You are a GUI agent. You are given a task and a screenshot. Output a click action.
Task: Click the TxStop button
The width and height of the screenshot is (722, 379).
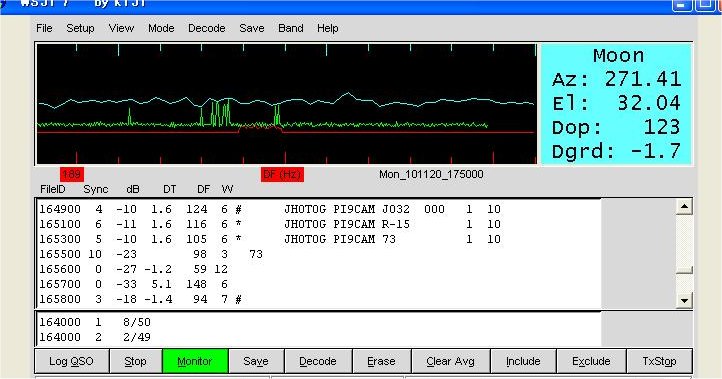pos(659,361)
